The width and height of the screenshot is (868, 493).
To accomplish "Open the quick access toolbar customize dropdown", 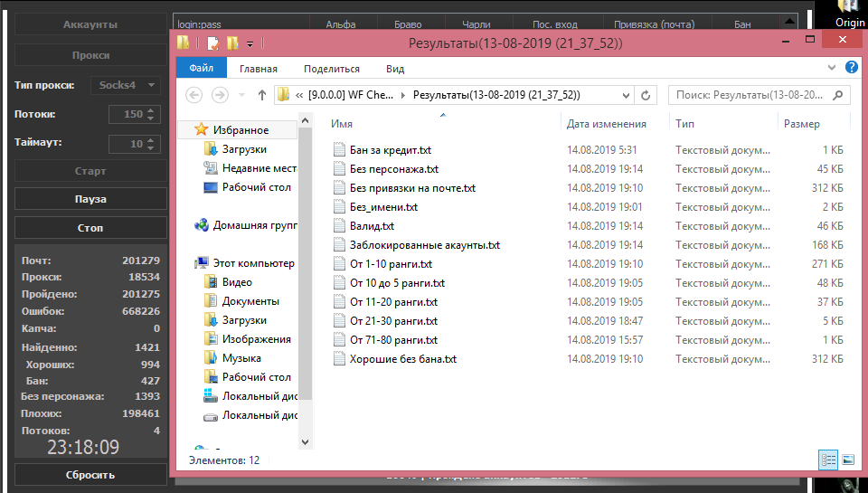I will click(250, 43).
